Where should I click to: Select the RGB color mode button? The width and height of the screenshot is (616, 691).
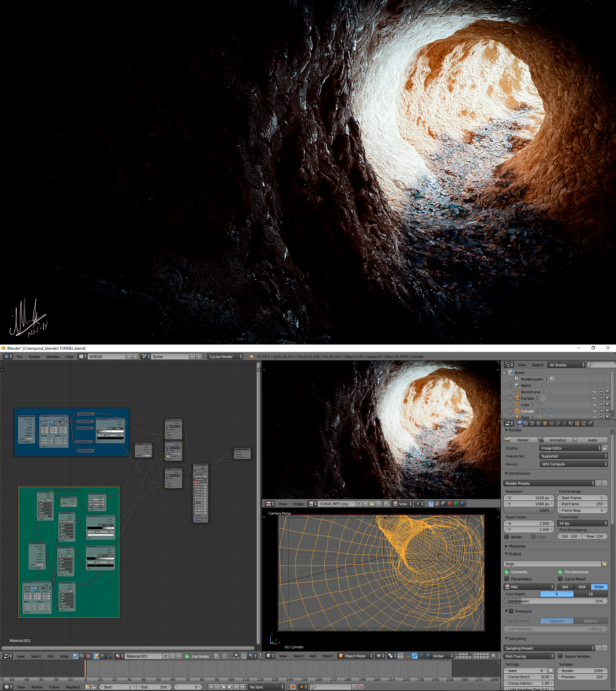tap(582, 587)
